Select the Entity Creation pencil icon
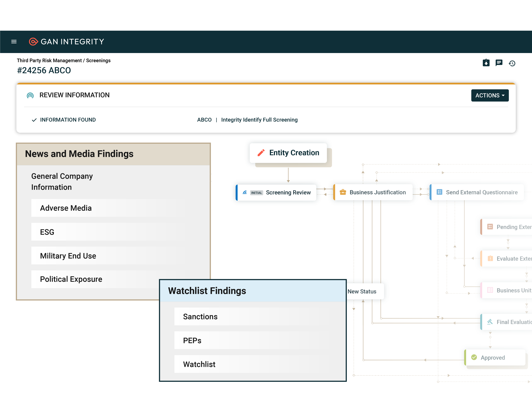Screen dimensions: 532x393 (x=261, y=153)
